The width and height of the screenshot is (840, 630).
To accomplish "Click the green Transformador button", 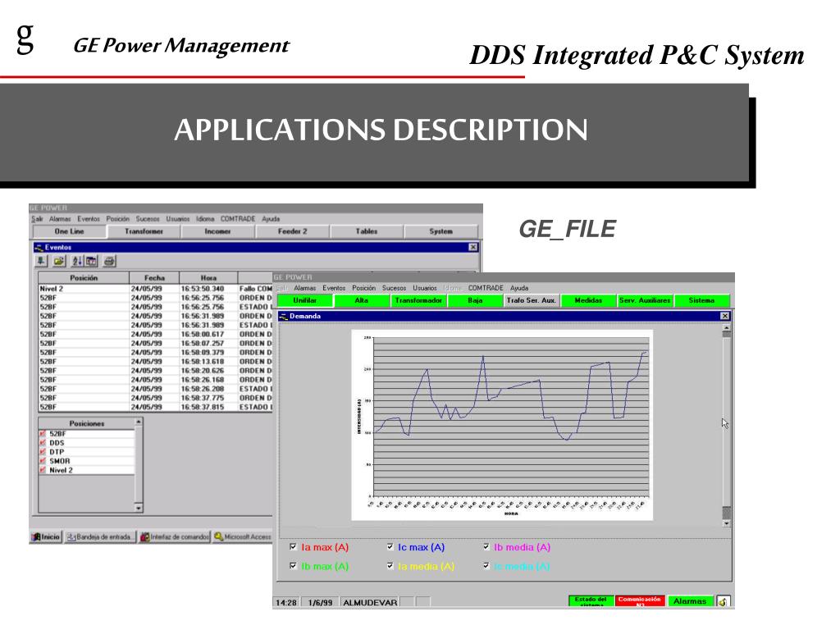I will [418, 300].
